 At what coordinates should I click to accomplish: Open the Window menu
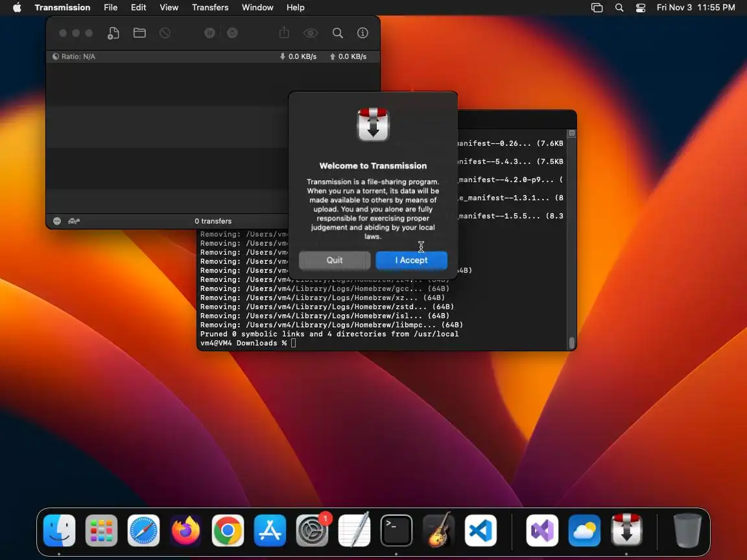pos(257,8)
